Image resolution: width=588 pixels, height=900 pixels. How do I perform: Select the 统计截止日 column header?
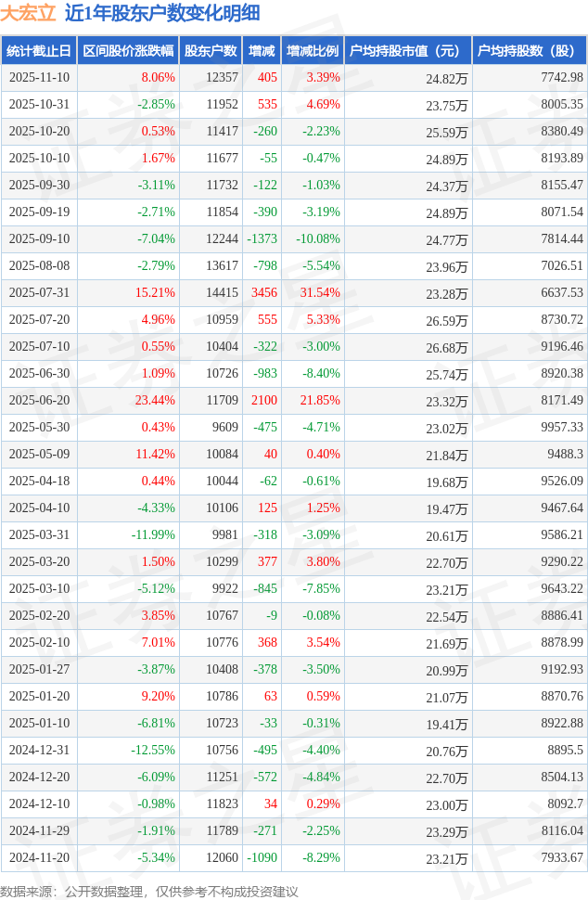click(x=38, y=51)
